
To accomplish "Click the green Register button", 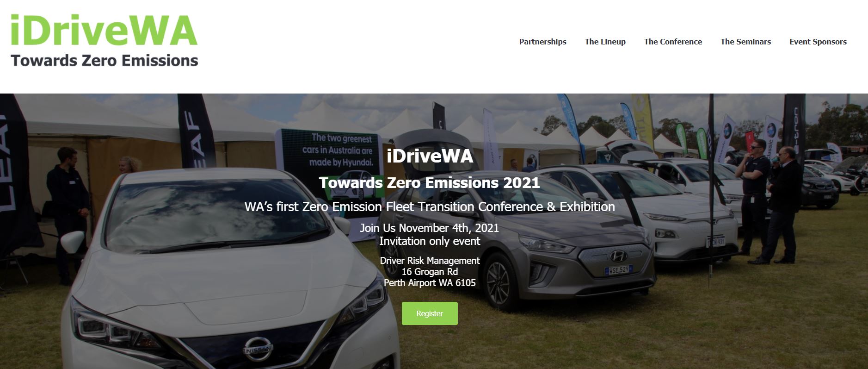I will tap(430, 313).
